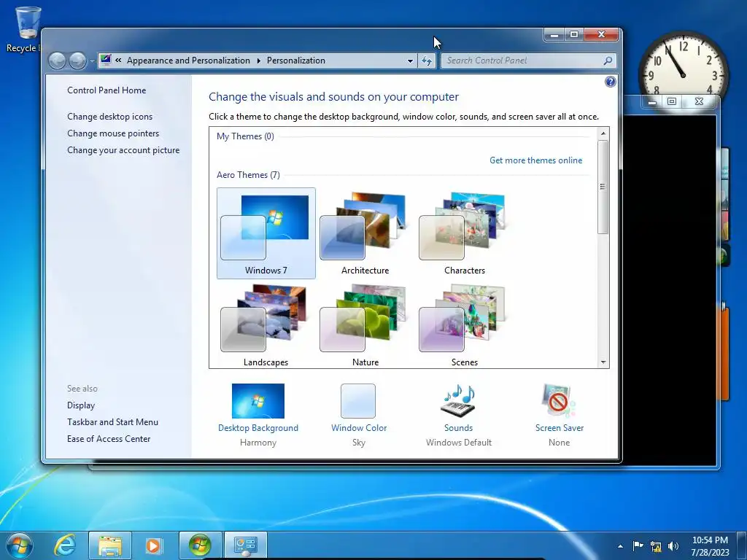Click the Show desktop strip at the end of the taskbar

(742, 545)
